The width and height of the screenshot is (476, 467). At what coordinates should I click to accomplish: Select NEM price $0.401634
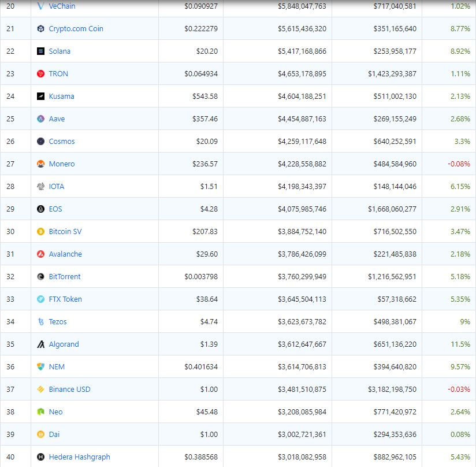pos(201,366)
